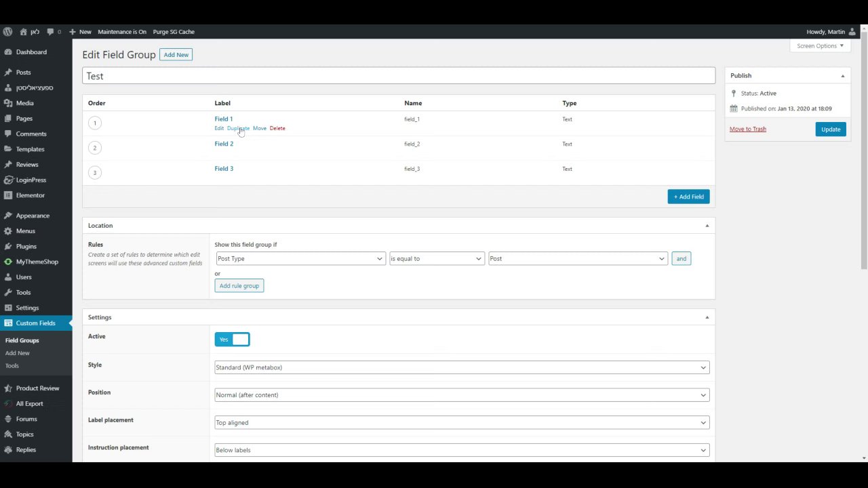Click the field group title input
This screenshot has height=488, width=868.
pyautogui.click(x=399, y=76)
